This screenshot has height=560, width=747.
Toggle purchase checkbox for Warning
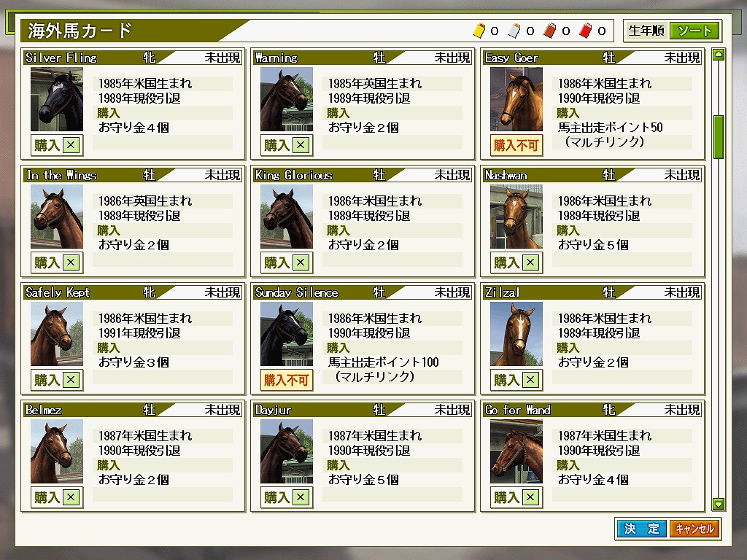301,145
